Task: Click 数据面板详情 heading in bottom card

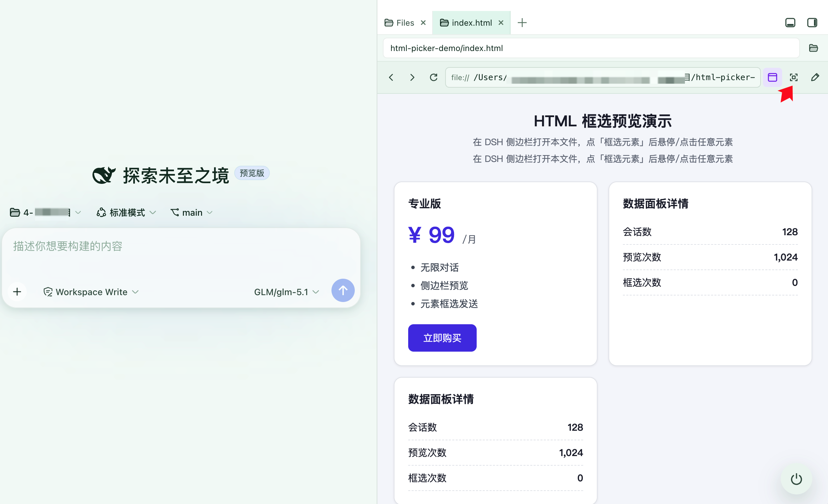Action: tap(441, 399)
